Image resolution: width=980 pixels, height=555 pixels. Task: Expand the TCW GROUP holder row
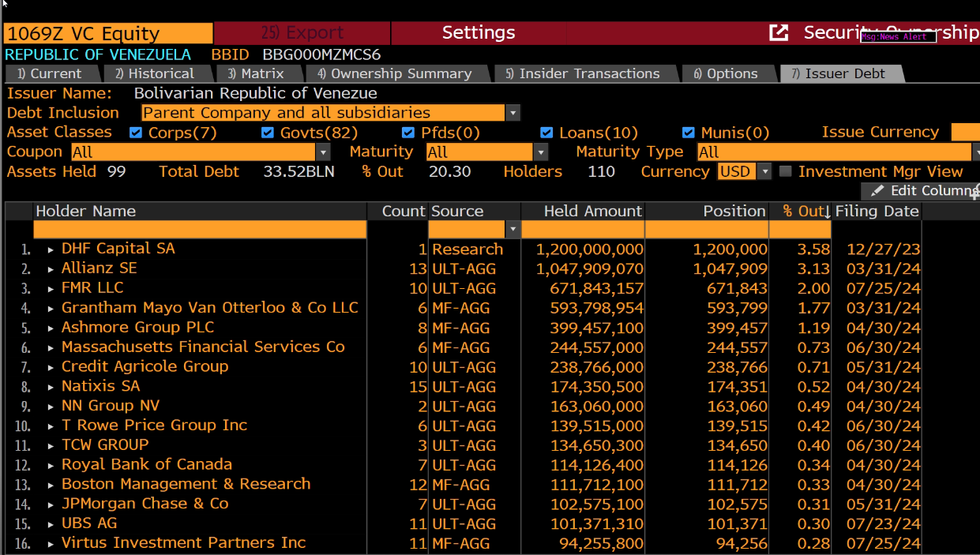click(x=51, y=445)
